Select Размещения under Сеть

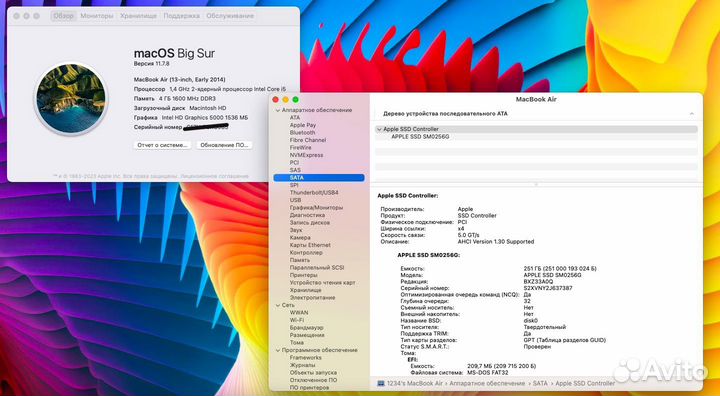tap(307, 335)
